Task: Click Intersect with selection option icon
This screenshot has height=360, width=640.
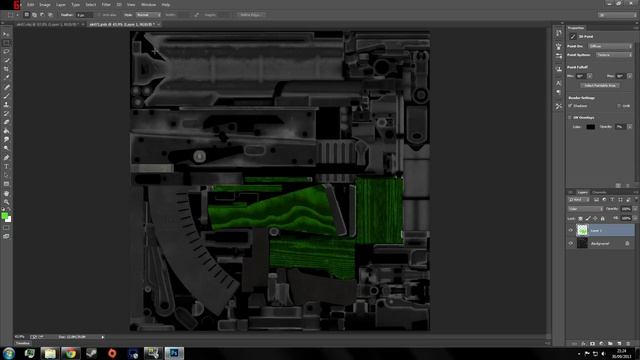Action: pos(50,15)
